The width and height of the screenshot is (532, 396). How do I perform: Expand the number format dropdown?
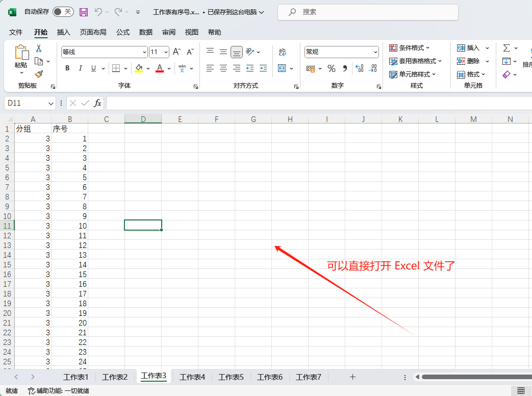375,52
